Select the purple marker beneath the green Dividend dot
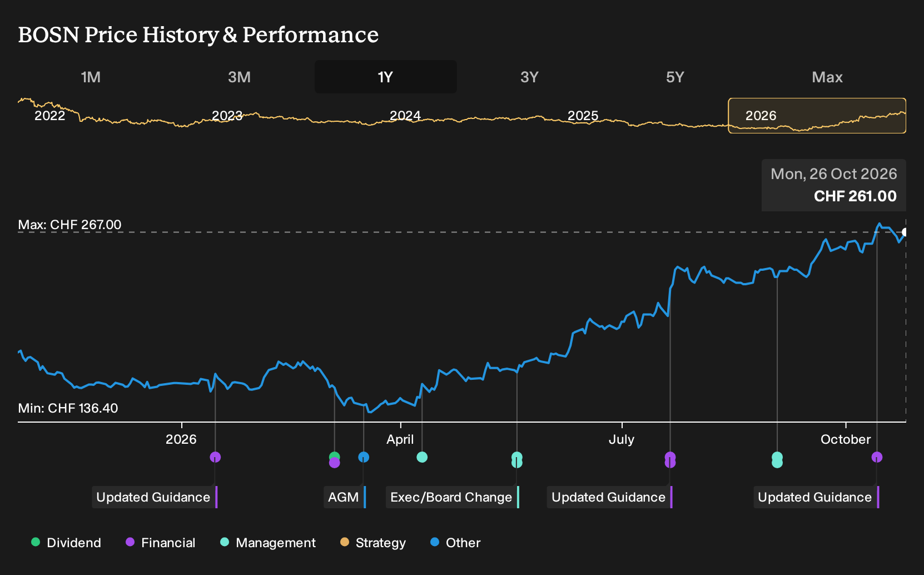The height and width of the screenshot is (575, 924). [x=334, y=463]
